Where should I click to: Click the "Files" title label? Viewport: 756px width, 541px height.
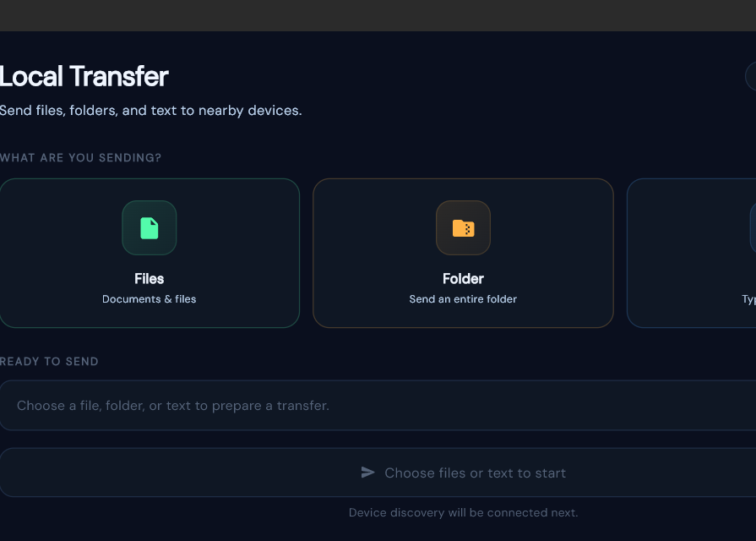point(149,279)
